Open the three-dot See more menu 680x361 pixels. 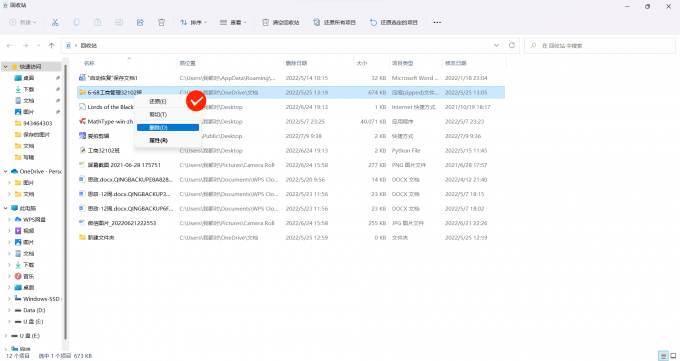coord(437,23)
